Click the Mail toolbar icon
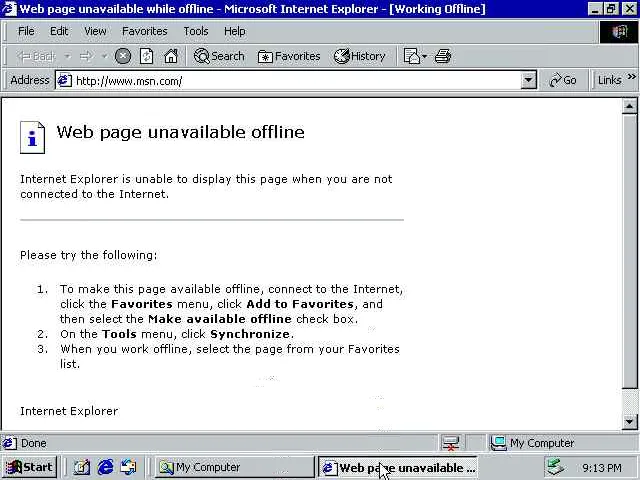The image size is (640, 480). coord(415,56)
